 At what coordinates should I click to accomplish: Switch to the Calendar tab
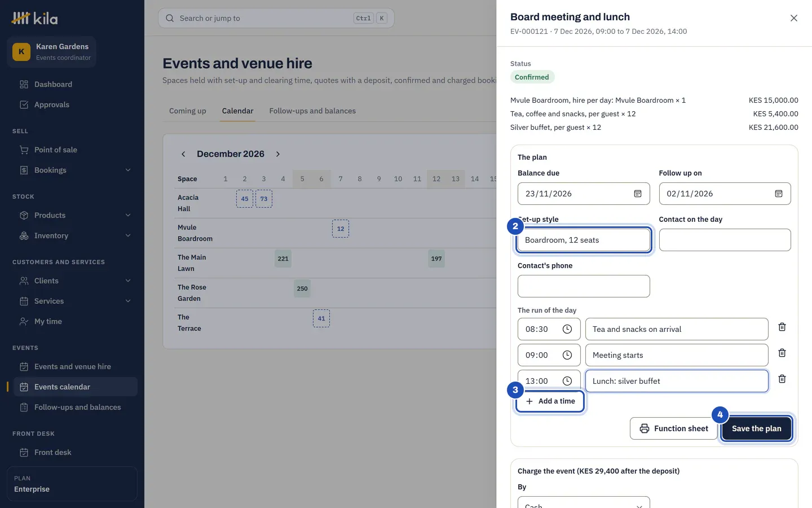click(237, 111)
